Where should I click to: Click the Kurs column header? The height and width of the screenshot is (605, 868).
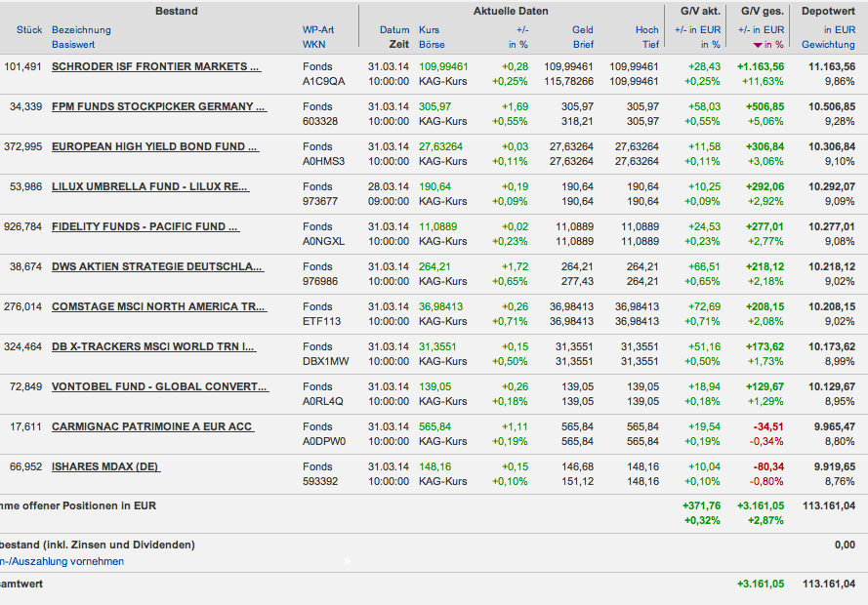tap(429, 30)
